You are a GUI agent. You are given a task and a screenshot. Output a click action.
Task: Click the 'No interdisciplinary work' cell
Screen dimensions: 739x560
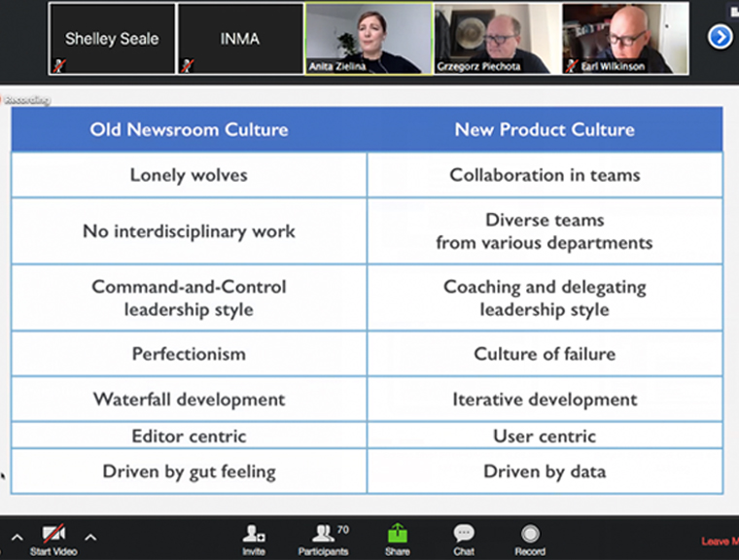click(x=189, y=231)
